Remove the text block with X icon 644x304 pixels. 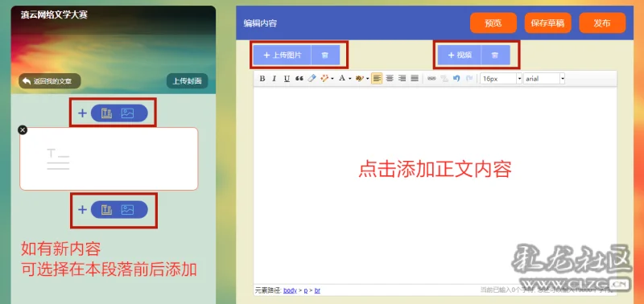click(x=23, y=130)
